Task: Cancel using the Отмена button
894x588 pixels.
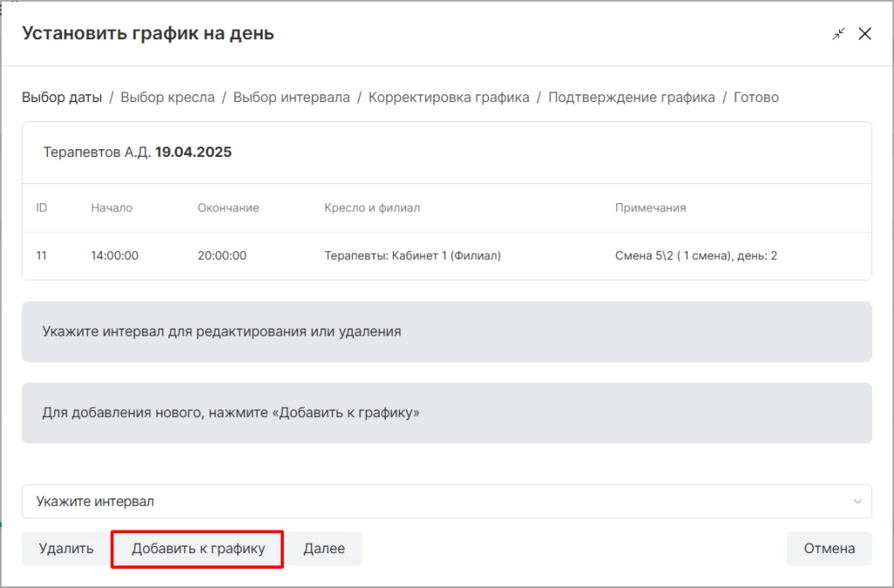Action: click(829, 549)
